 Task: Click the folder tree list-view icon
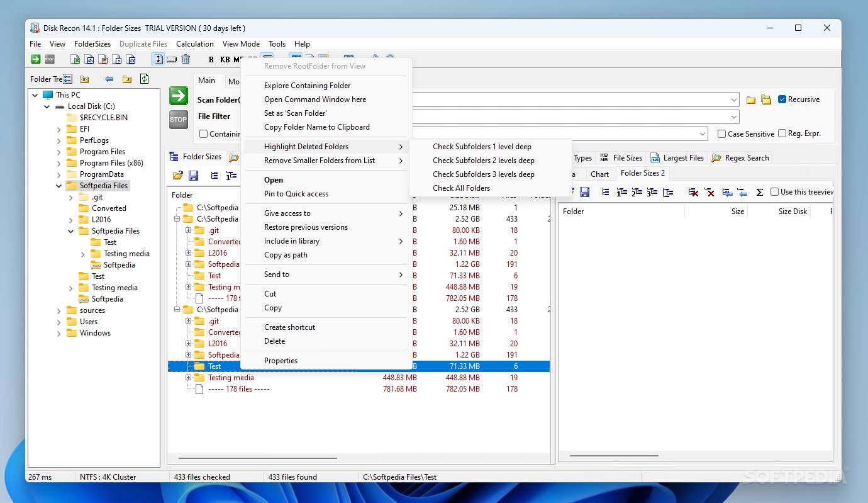(x=68, y=79)
